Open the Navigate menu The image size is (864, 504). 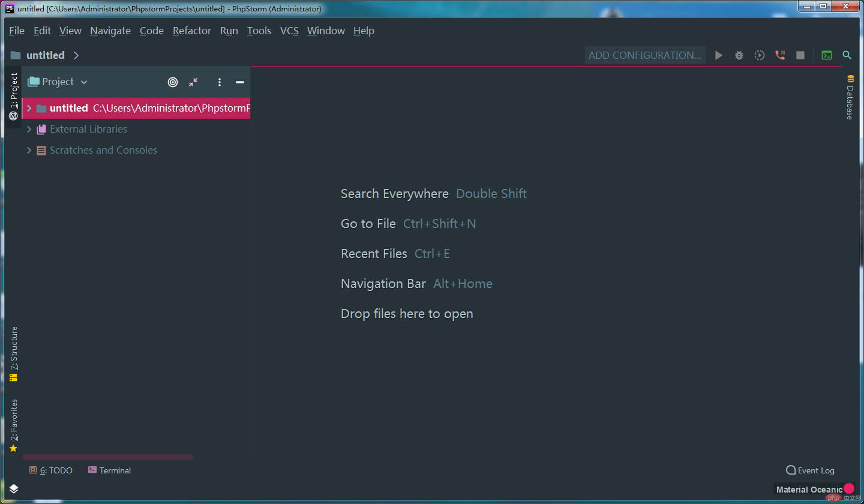click(x=110, y=31)
